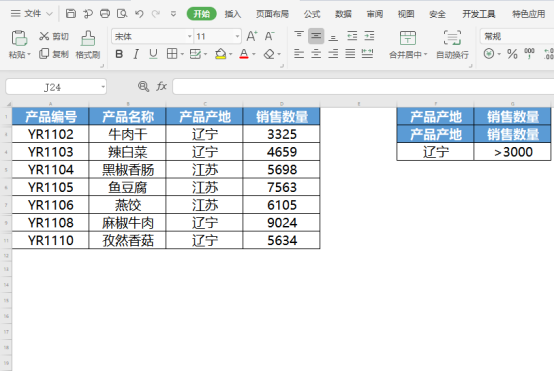This screenshot has height=372, width=554.
Task: Apply the yellow fill color bucket
Action: click(x=220, y=54)
